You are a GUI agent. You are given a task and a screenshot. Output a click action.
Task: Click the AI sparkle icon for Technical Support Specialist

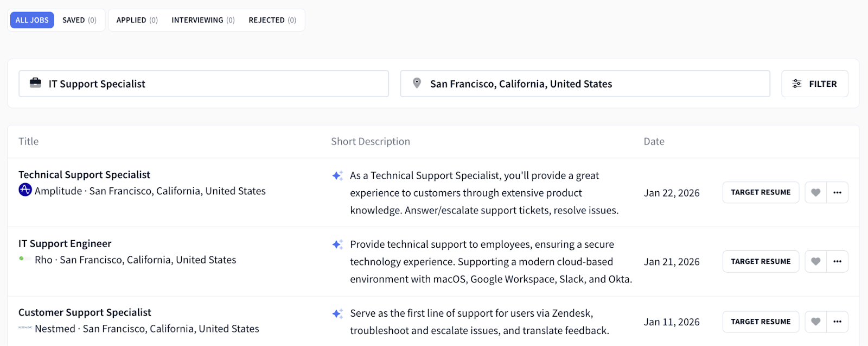tap(337, 175)
